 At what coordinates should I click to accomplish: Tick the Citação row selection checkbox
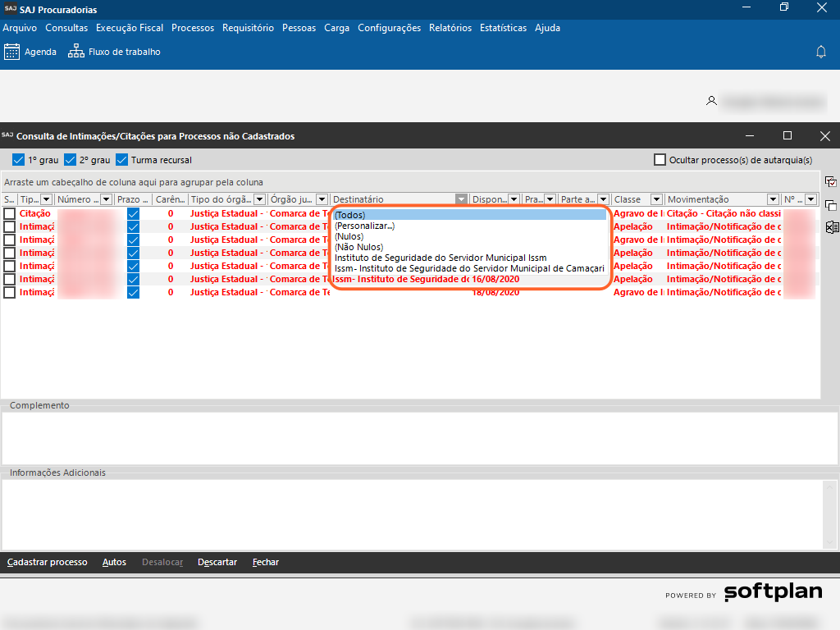[9, 213]
